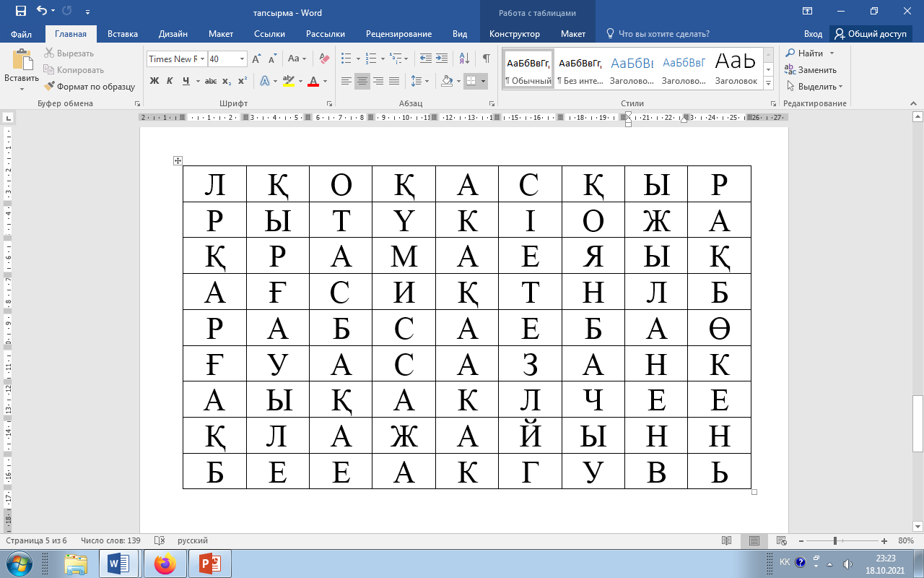Cut selection with the Вырезать scissors
The height and width of the screenshot is (578, 924).
tap(69, 53)
